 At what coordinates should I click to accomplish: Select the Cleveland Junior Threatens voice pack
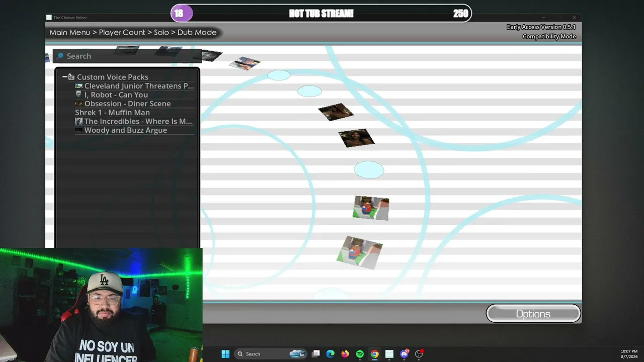[x=134, y=86]
